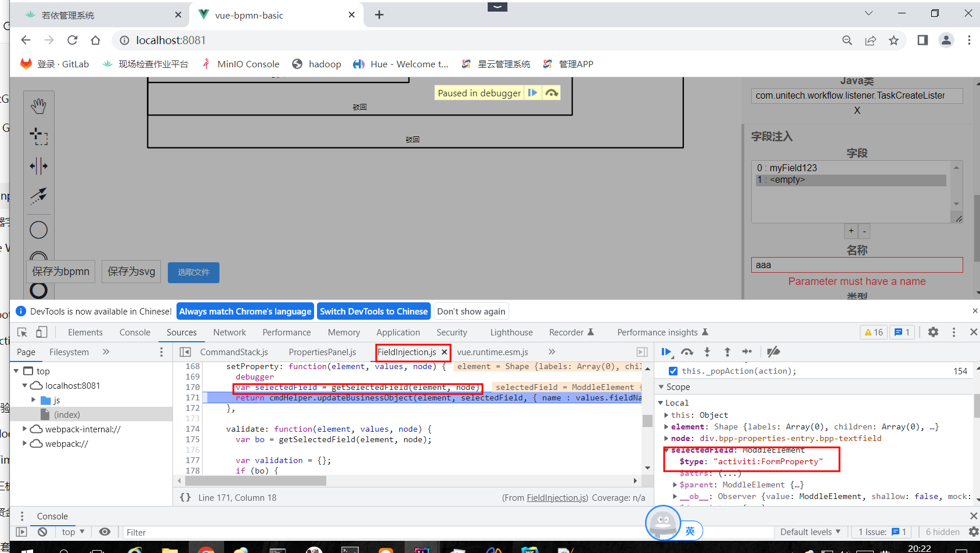This screenshot has height=553, width=980.
Task: Click the Step debugger button
Action: click(747, 352)
